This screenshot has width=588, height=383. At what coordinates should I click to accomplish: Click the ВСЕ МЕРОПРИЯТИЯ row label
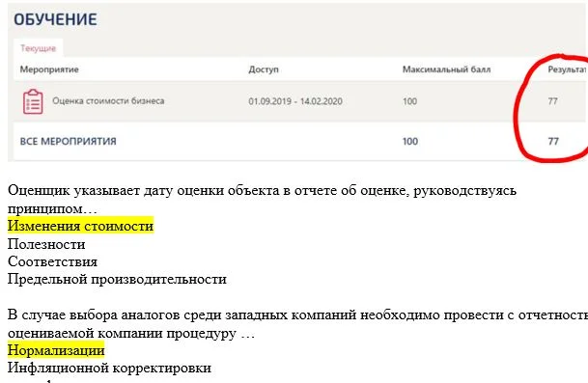pyautogui.click(x=68, y=141)
